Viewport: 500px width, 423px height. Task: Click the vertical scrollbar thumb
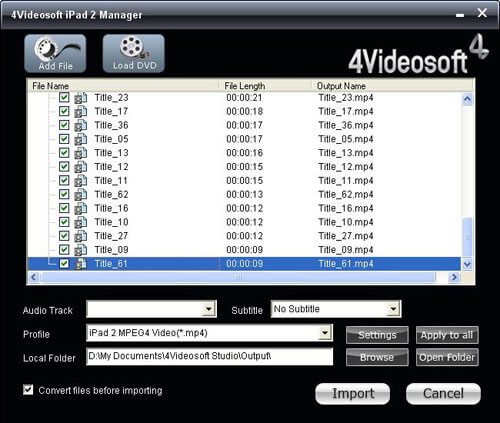[467, 237]
